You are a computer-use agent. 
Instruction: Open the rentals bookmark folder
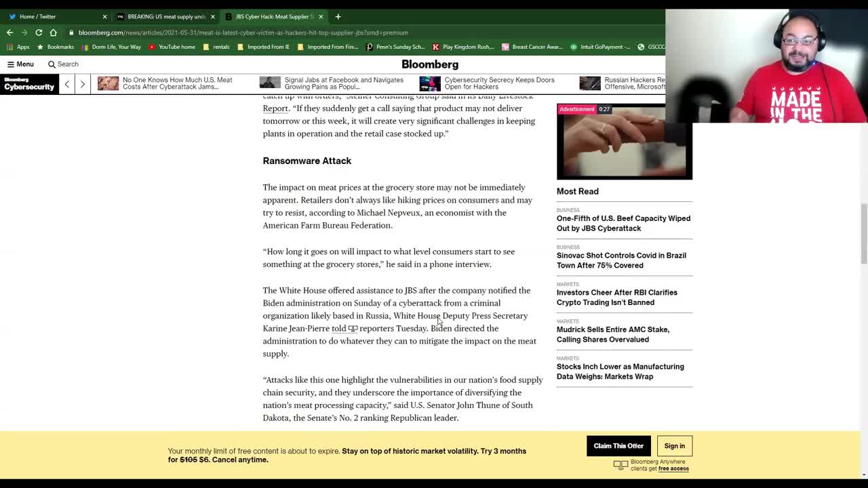click(216, 47)
